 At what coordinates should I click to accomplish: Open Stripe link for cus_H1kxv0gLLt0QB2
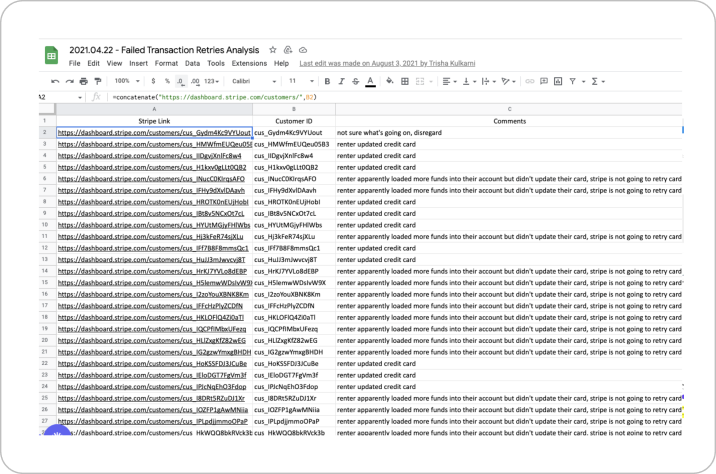click(152, 168)
